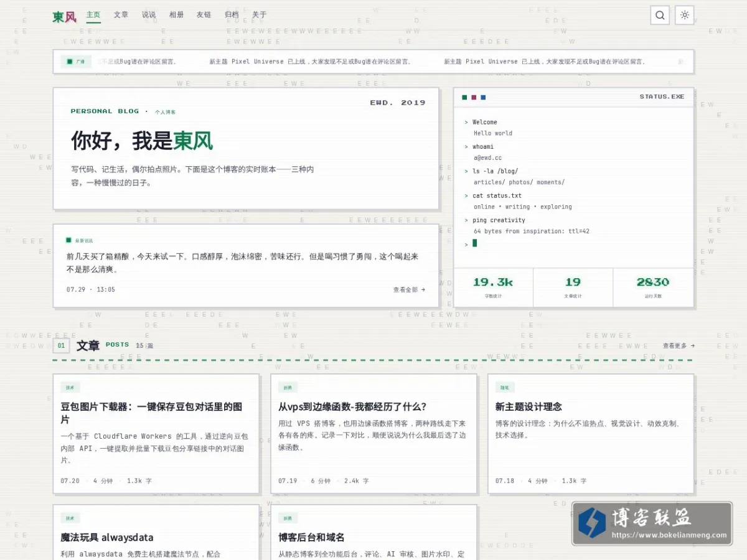
Task: Click the 2830 运行天数 stat
Action: pyautogui.click(x=653, y=287)
